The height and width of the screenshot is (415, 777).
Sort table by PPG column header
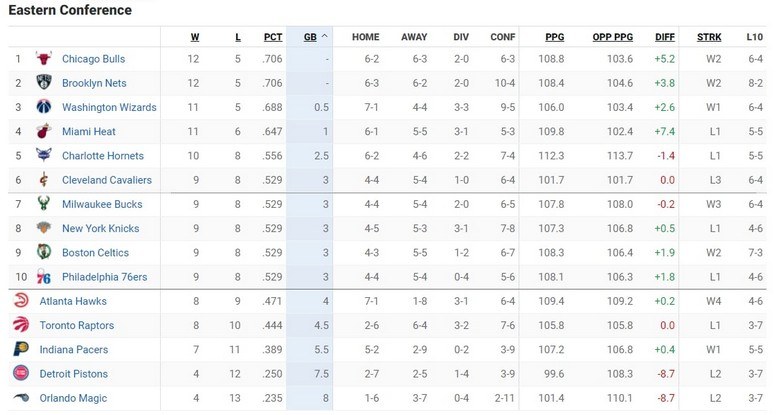pos(554,37)
